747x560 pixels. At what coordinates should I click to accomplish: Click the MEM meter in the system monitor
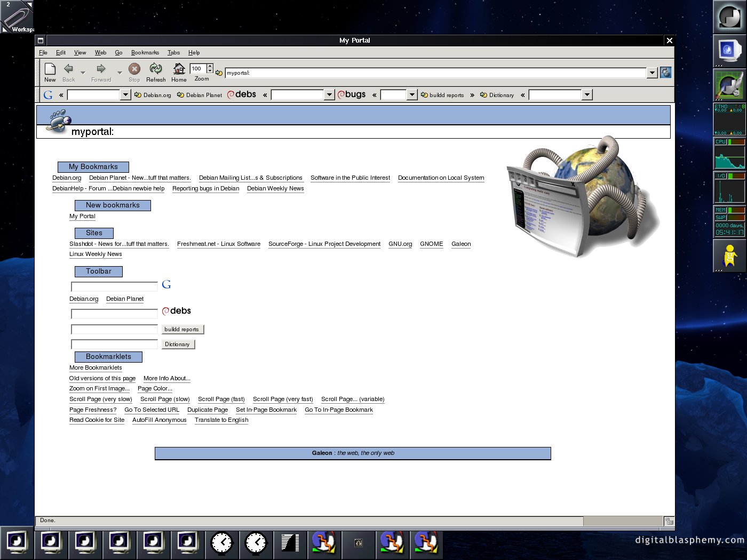[x=729, y=210]
